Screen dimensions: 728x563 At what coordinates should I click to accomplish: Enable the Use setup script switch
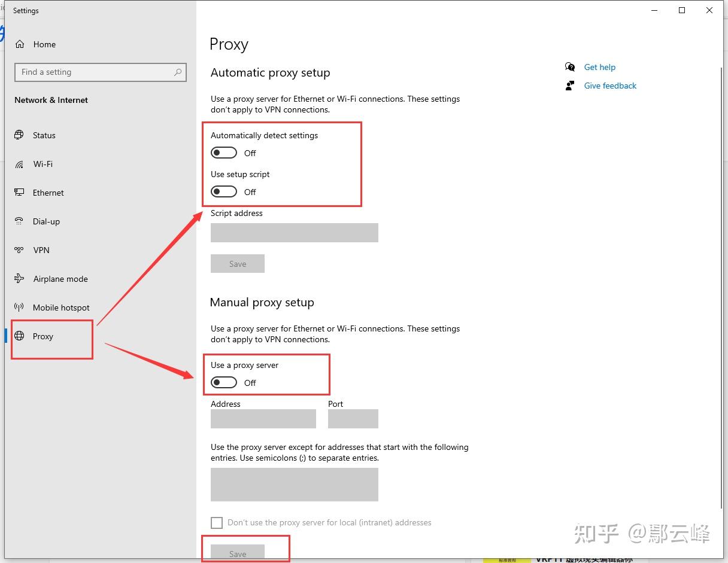click(x=224, y=192)
